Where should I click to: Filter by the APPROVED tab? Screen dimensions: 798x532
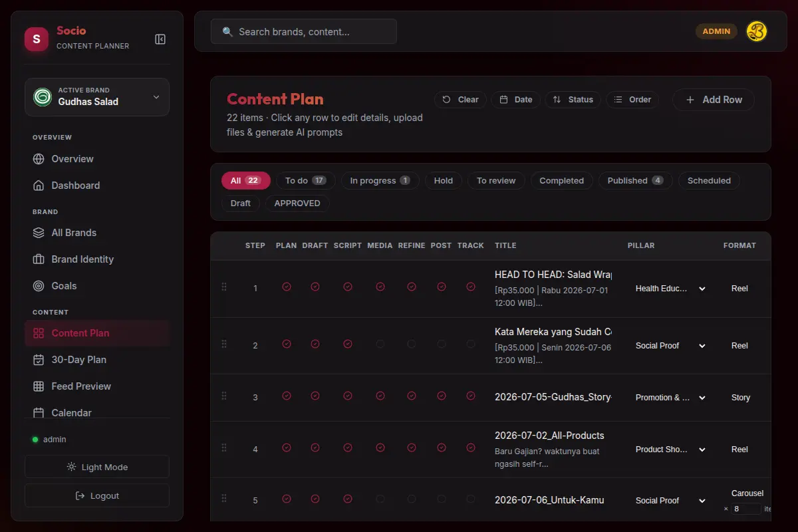297,203
